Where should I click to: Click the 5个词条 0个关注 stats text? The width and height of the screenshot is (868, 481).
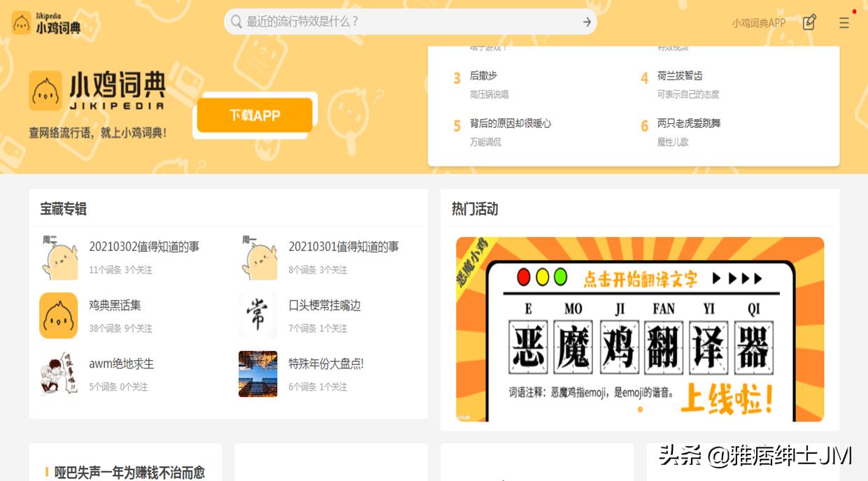pos(118,387)
